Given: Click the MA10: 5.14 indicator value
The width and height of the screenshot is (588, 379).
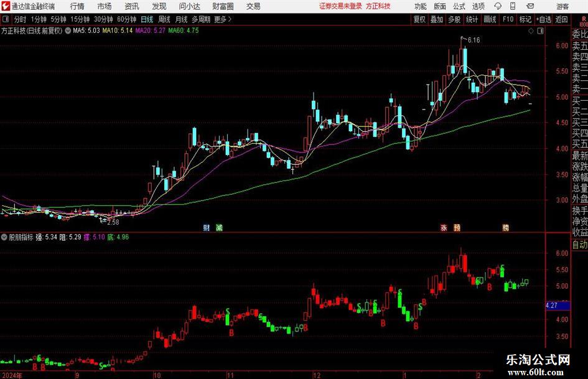Looking at the screenshot, I should (x=118, y=30).
